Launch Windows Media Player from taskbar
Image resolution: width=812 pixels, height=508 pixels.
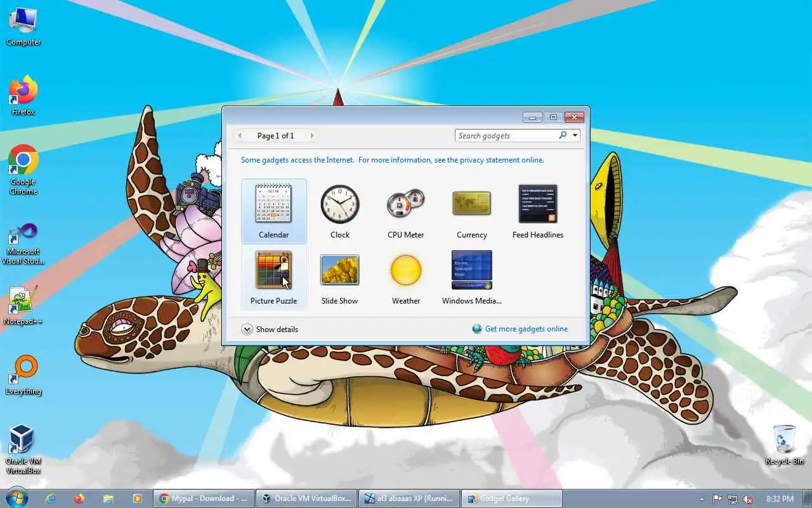(138, 498)
